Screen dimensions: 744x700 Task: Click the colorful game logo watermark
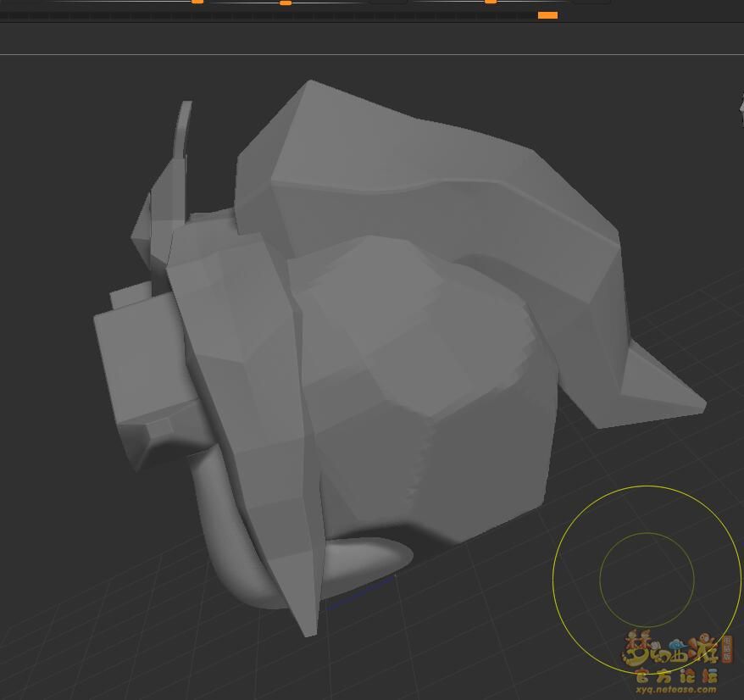point(676,650)
